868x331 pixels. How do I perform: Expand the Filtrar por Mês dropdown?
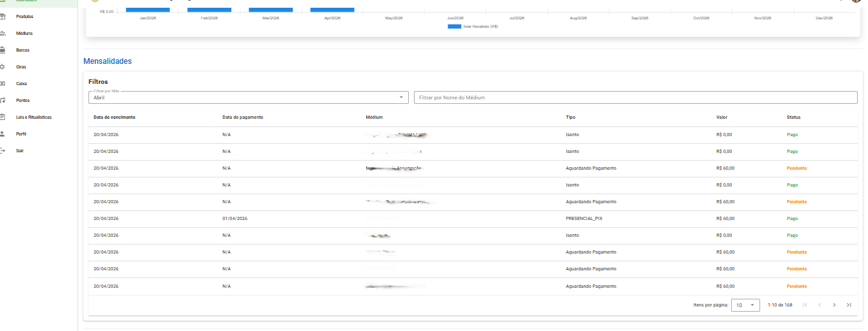point(249,97)
